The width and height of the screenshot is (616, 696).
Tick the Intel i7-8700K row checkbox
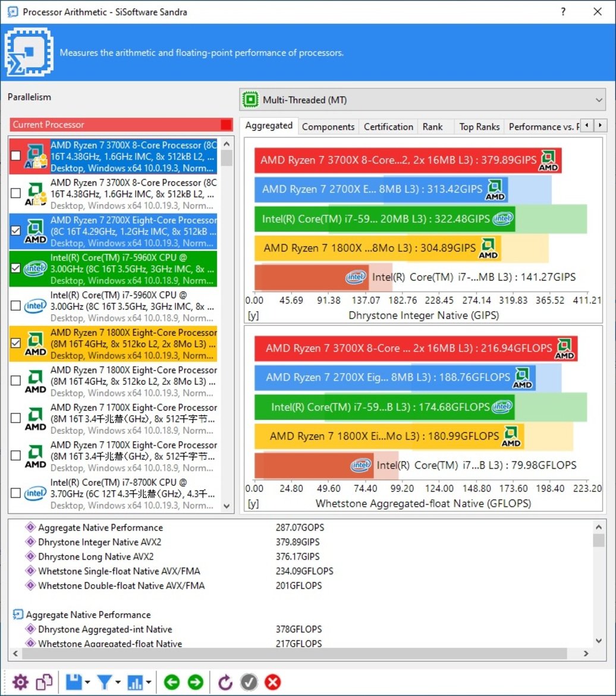15,493
